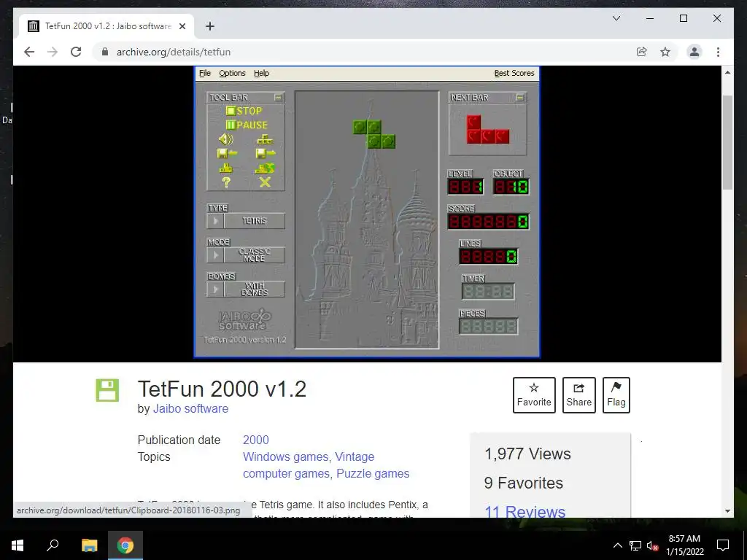Click the site lock icon
The image size is (747, 560).
(105, 52)
